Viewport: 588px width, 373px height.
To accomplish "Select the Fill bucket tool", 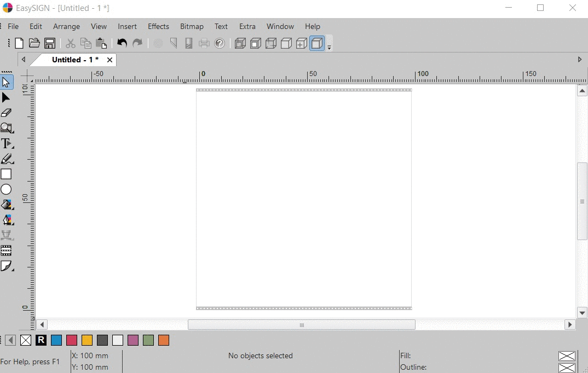I will pos(7,205).
